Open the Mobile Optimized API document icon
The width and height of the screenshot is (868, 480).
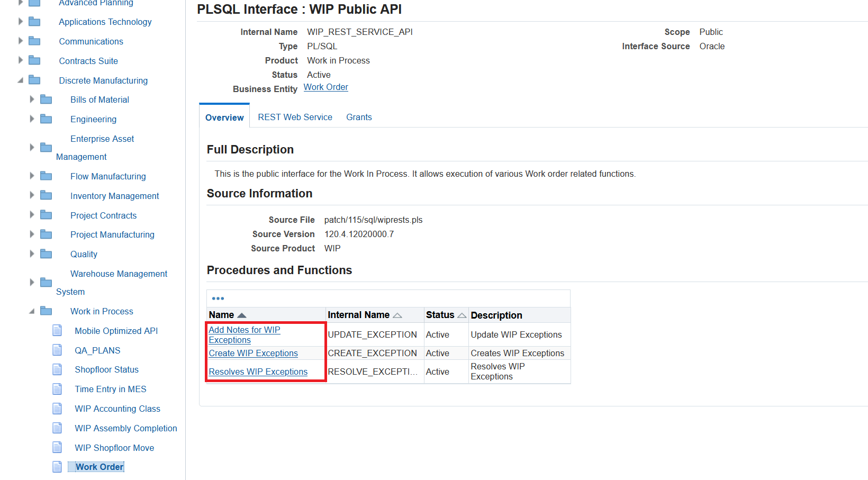(57, 330)
